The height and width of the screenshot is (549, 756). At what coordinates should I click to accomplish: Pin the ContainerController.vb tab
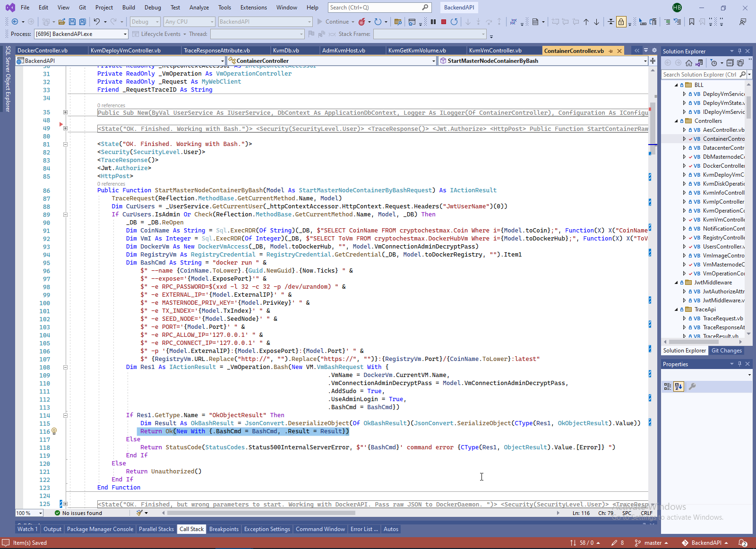click(x=611, y=51)
